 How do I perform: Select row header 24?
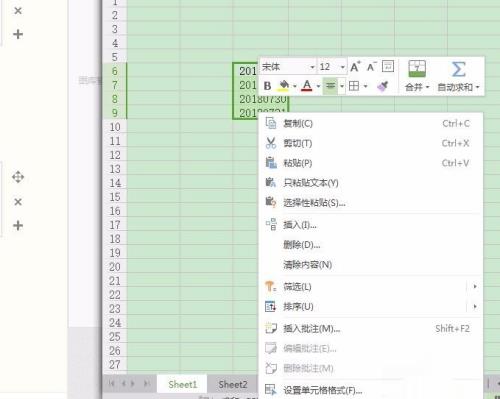click(115, 323)
